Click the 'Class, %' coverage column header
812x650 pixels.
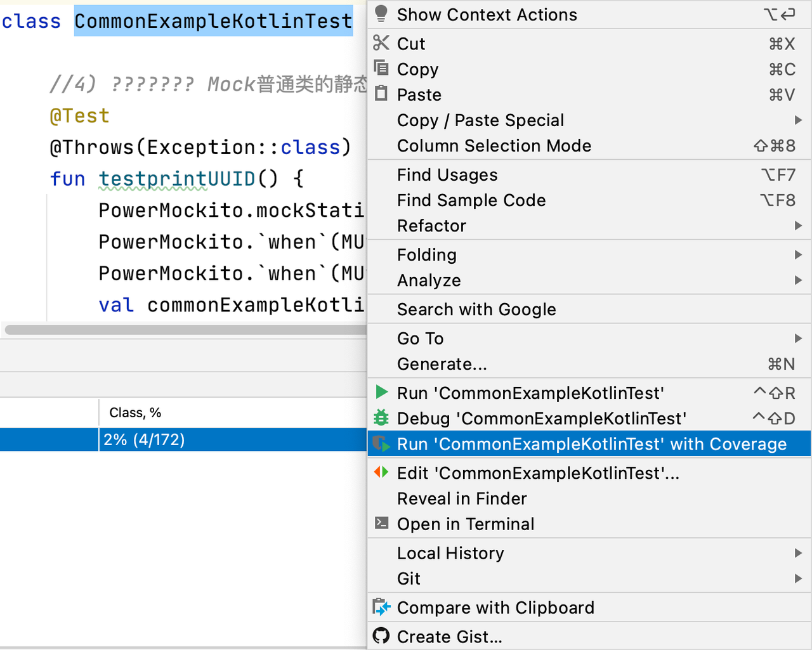[x=135, y=412]
